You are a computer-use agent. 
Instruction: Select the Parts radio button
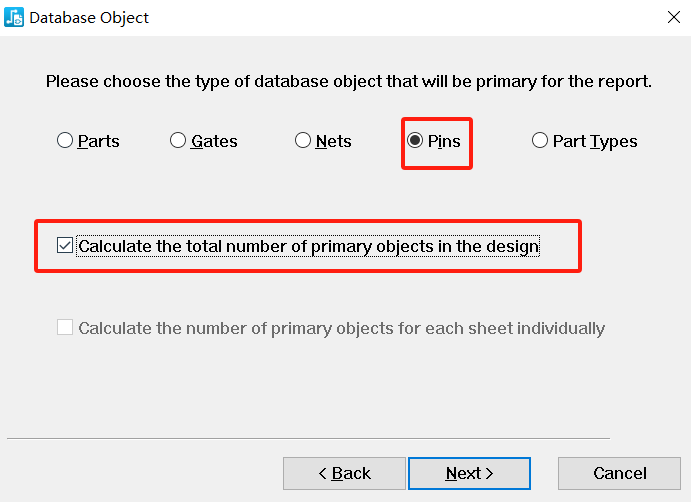click(x=65, y=141)
